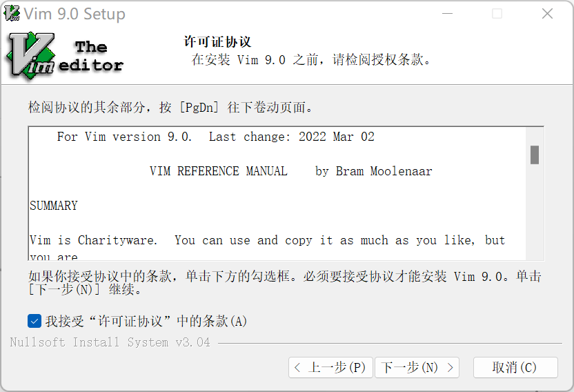Click the Vim icon in title bar

click(x=11, y=14)
